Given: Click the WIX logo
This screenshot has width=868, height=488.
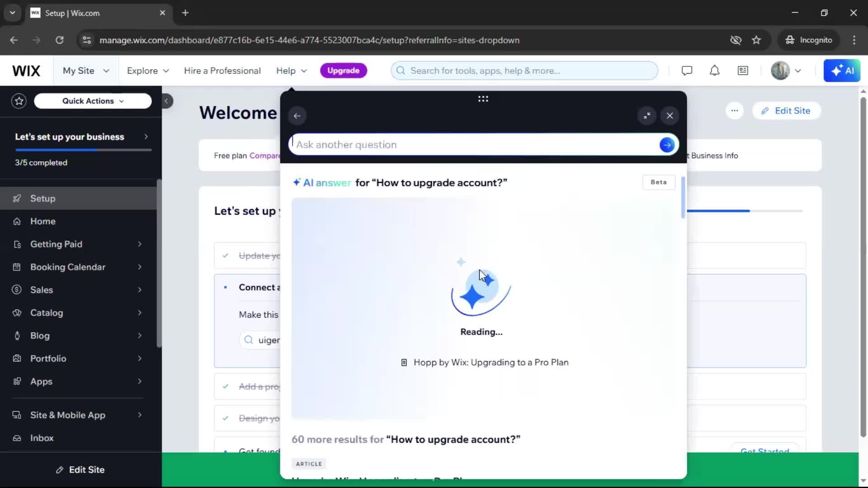Looking at the screenshot, I should [26, 71].
